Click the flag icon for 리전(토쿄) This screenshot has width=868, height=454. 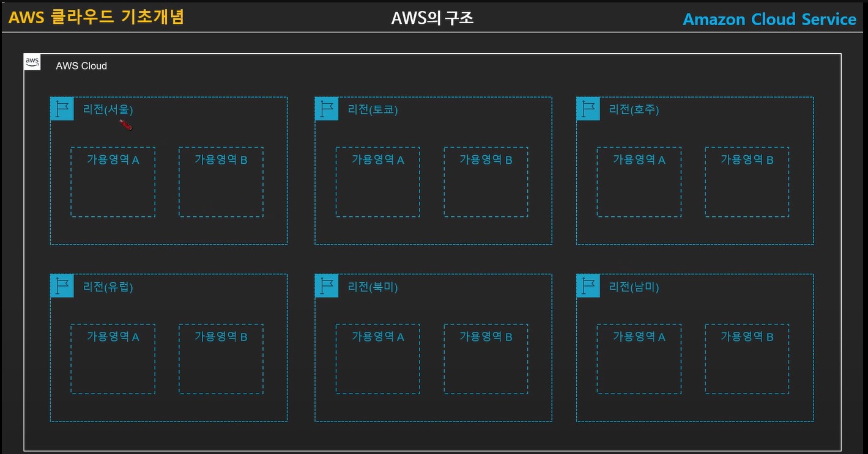pyautogui.click(x=327, y=109)
